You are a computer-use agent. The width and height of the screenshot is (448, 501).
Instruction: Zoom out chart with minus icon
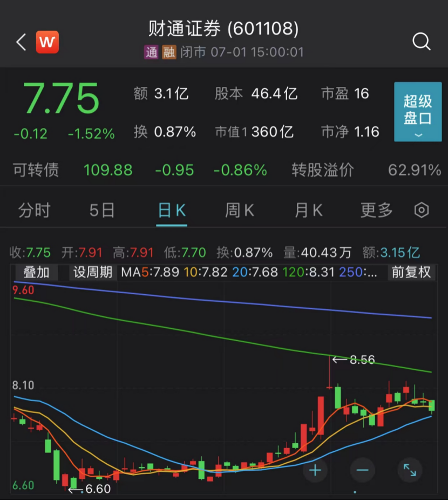(362, 470)
